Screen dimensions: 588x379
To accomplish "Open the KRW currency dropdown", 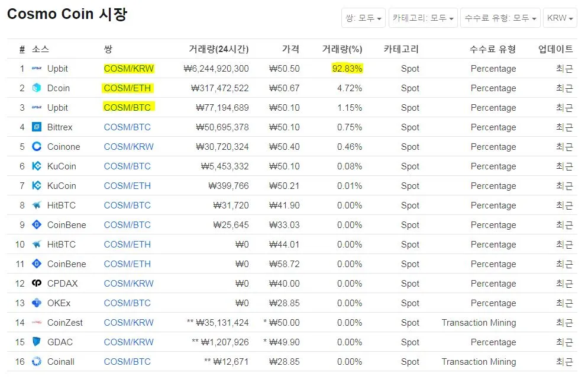I will point(560,18).
